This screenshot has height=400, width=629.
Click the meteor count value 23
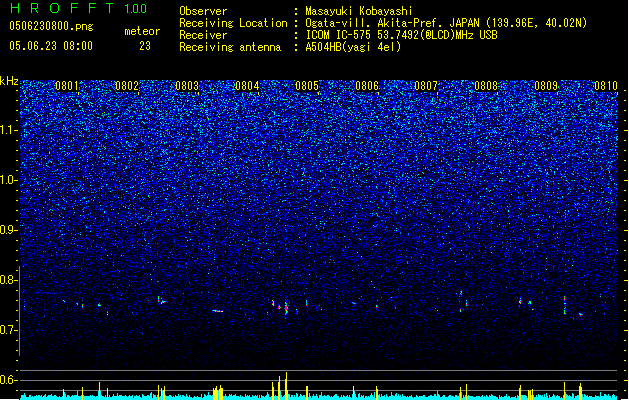point(145,46)
